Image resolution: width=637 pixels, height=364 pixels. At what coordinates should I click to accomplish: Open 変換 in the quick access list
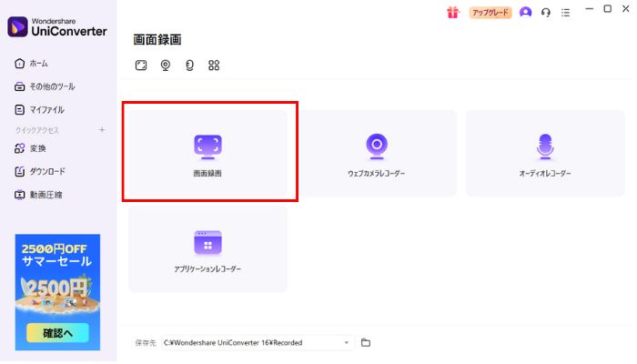[36, 148]
